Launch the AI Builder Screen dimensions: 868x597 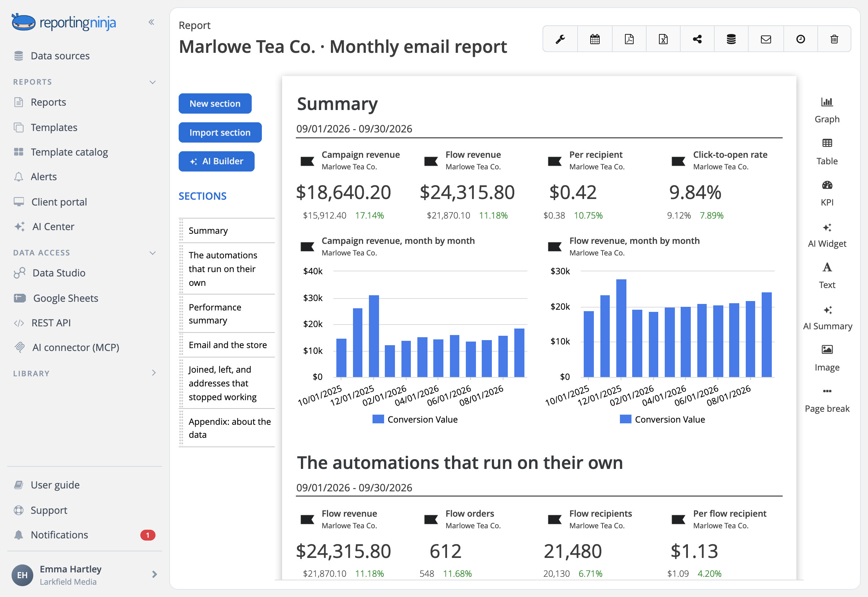(216, 161)
